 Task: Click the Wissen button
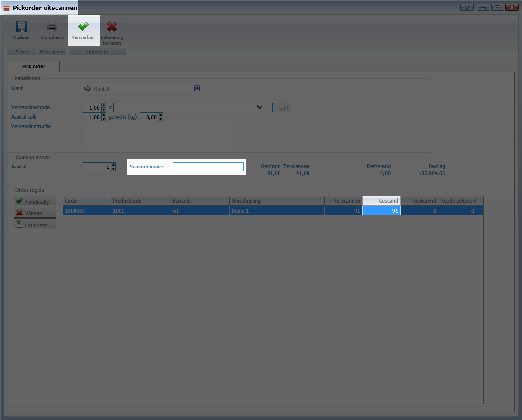35,213
